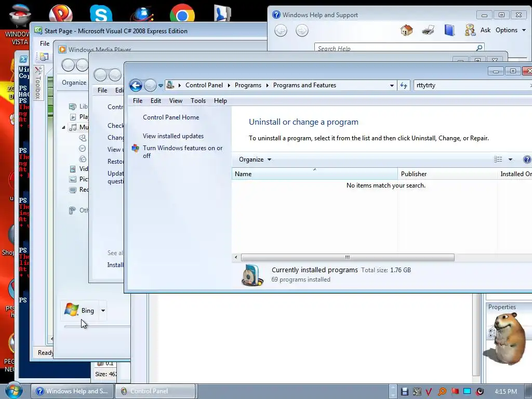The width and height of the screenshot is (532, 399).
Task: Sort by the Name column header
Action: click(314, 174)
